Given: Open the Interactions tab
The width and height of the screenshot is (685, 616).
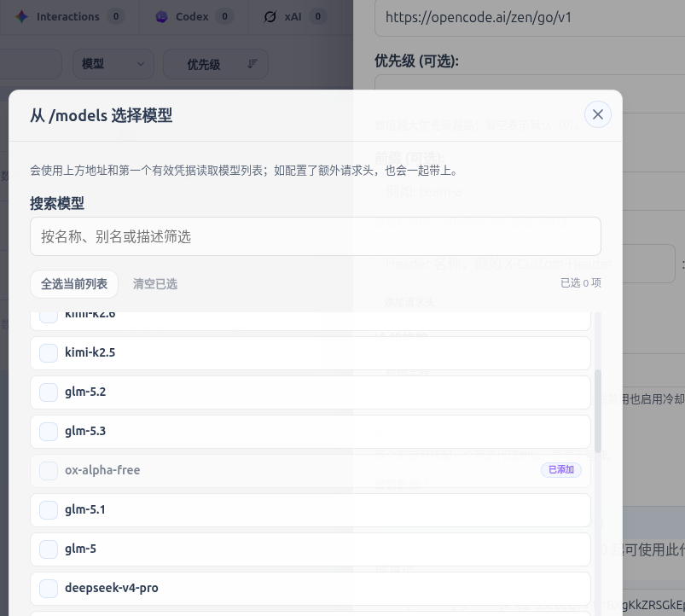Looking at the screenshot, I should 70,16.
